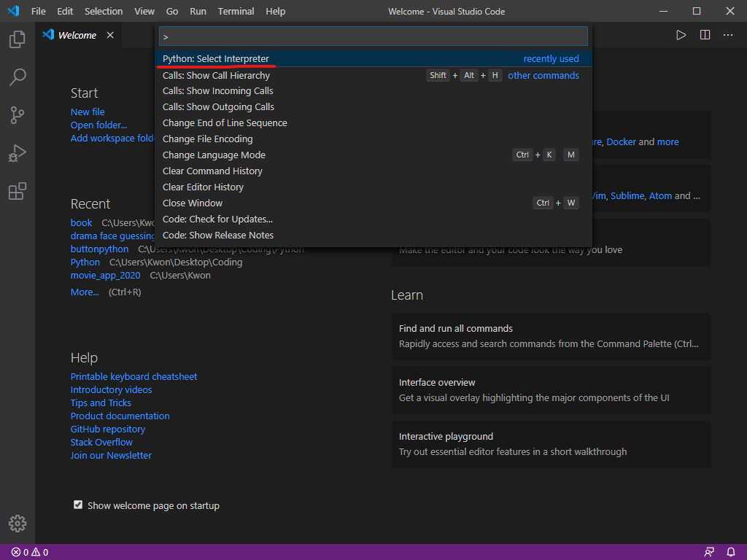
Task: Open the Extensions view
Action: [x=18, y=192]
